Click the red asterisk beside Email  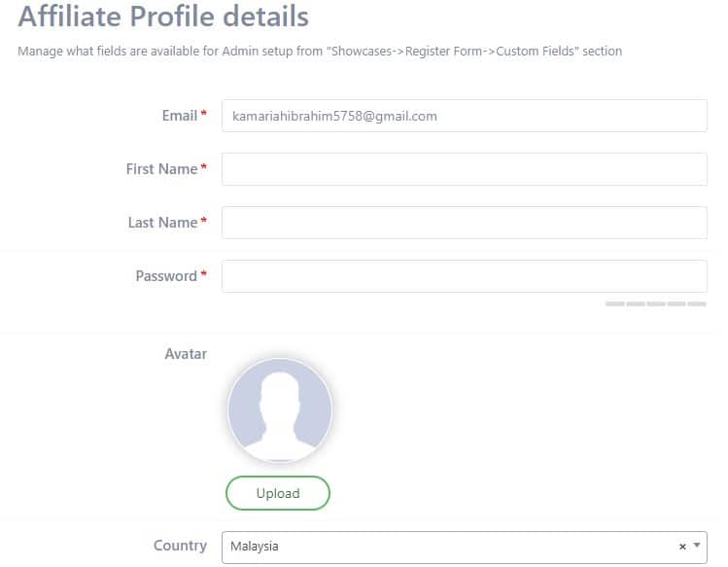(204, 116)
